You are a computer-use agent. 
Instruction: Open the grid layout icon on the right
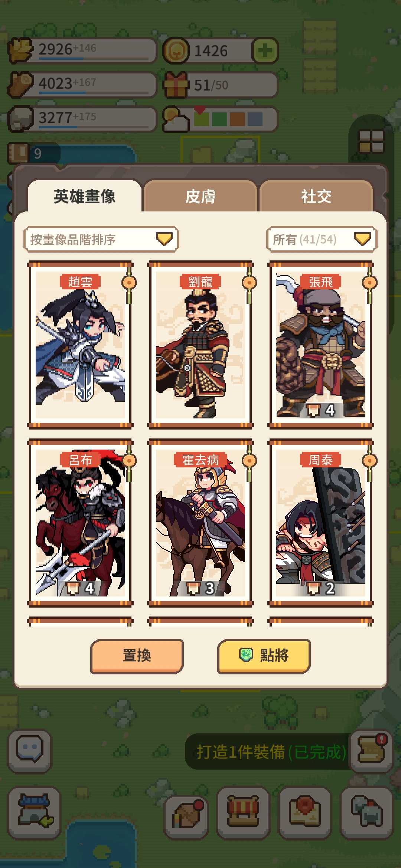(x=371, y=141)
